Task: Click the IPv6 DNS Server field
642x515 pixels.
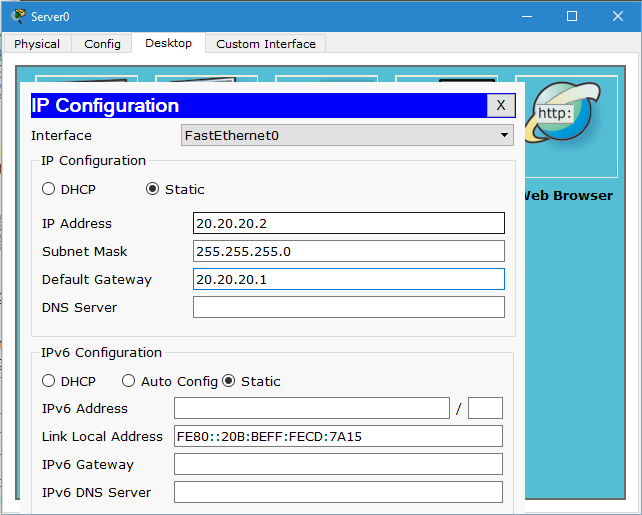Action: 338,492
